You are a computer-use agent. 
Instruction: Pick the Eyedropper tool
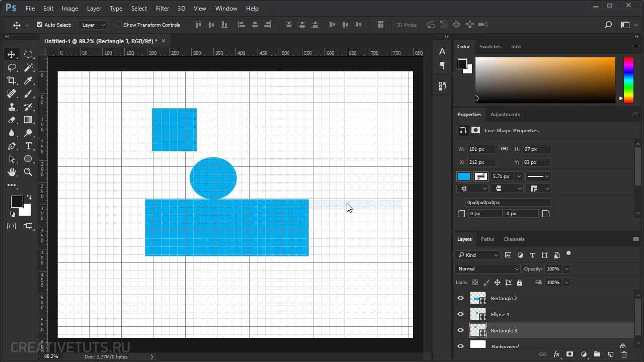click(x=28, y=80)
